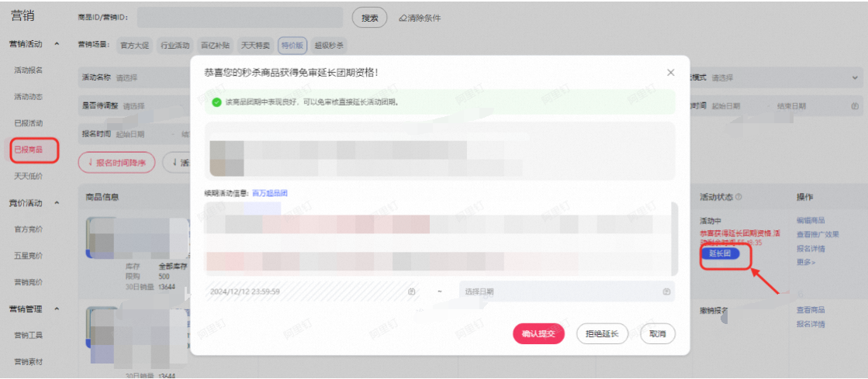The width and height of the screenshot is (868, 379).
Task: Click the 查看商品 link
Action: [811, 310]
